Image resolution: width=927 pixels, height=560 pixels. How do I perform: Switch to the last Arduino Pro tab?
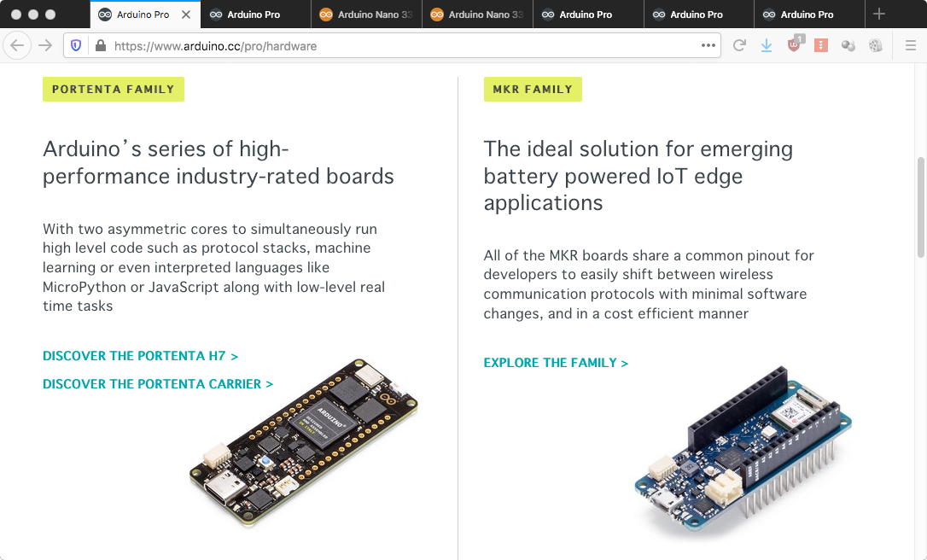[807, 15]
